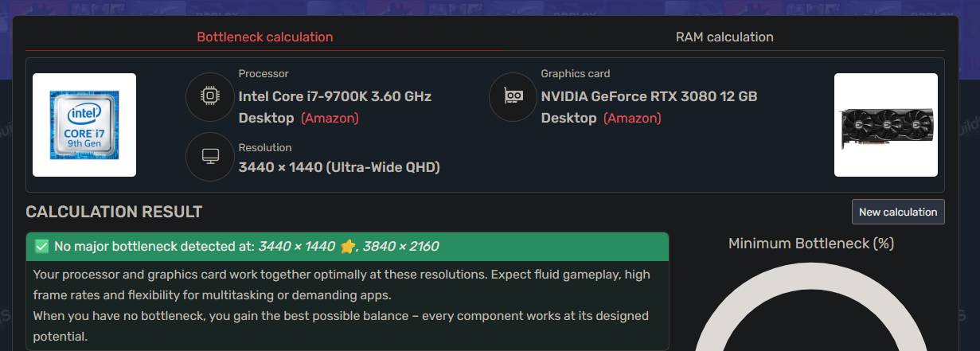Click the 3440 × 1440 Ultra-Wide QHD resolution text
The height and width of the screenshot is (351, 980).
point(339,167)
